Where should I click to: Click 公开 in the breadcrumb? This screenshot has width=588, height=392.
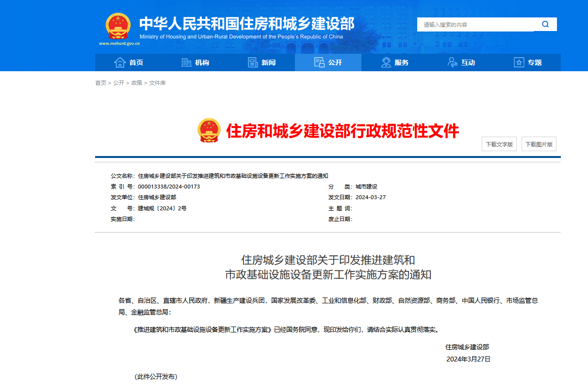point(119,83)
